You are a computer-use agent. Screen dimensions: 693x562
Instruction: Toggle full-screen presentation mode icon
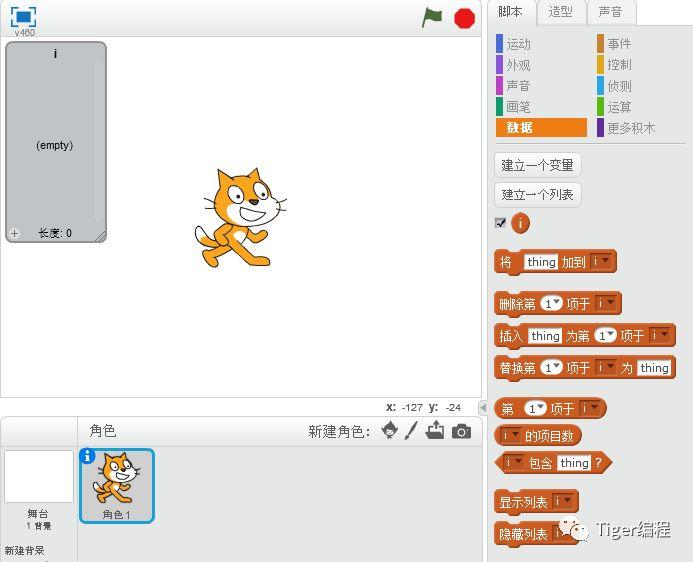[23, 17]
